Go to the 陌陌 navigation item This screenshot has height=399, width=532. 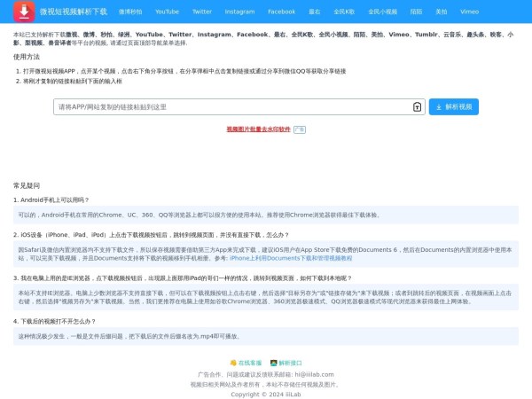tap(417, 12)
